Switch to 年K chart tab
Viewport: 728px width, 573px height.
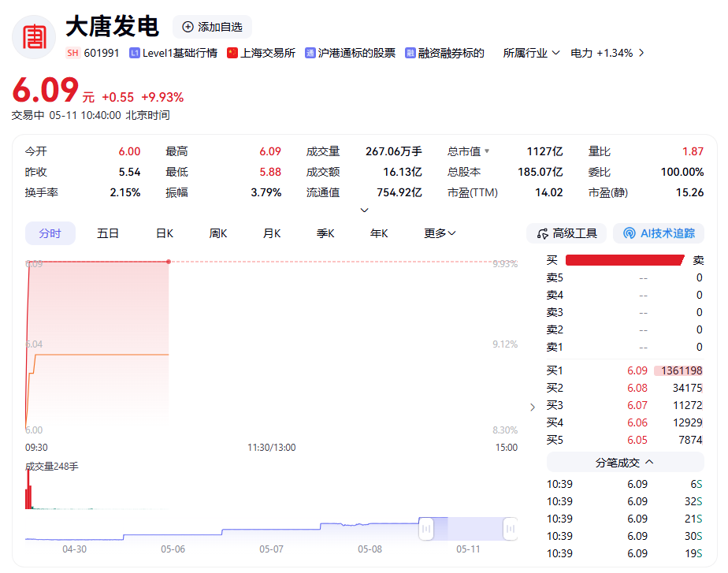[379, 233]
